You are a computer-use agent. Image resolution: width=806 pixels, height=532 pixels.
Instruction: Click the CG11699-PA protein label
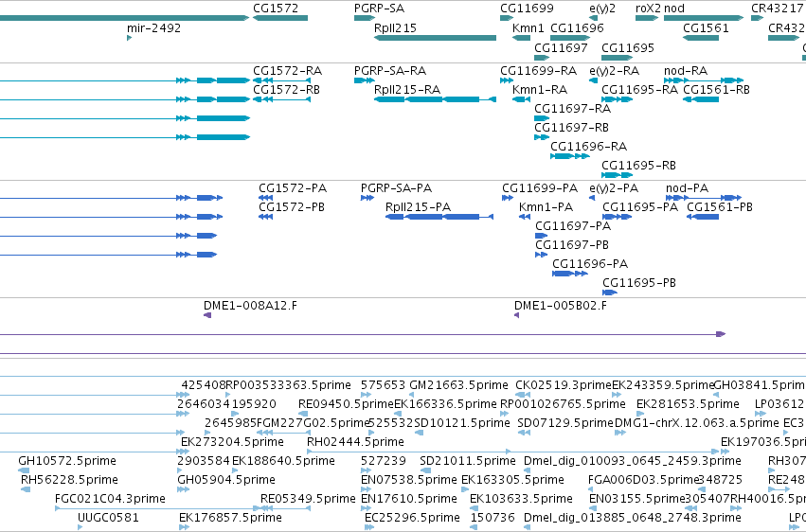click(x=540, y=188)
